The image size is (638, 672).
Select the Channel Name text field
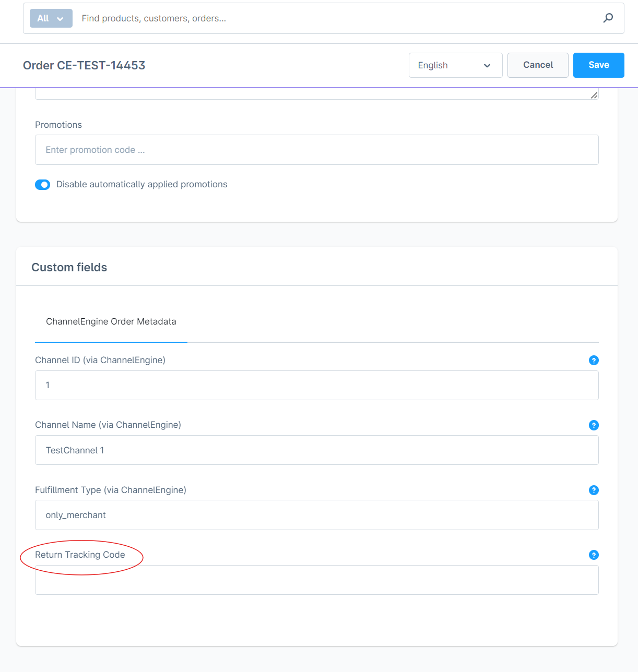(x=316, y=450)
